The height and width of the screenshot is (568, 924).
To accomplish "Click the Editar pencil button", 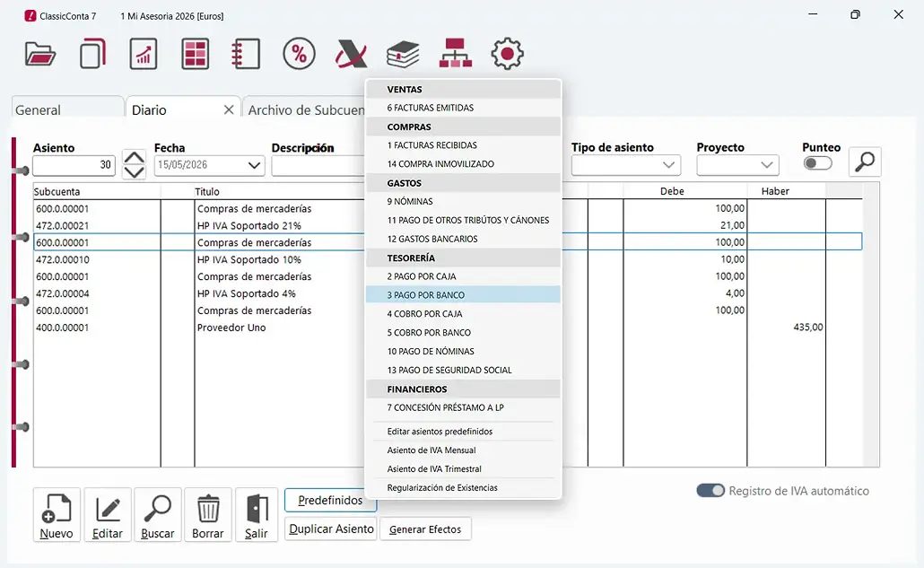I will click(x=108, y=515).
